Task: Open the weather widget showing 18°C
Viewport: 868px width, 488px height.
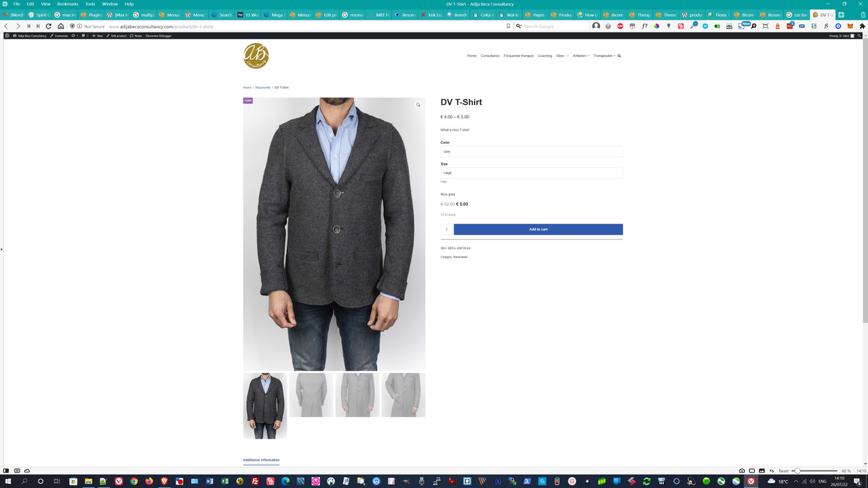Action: pos(778,481)
